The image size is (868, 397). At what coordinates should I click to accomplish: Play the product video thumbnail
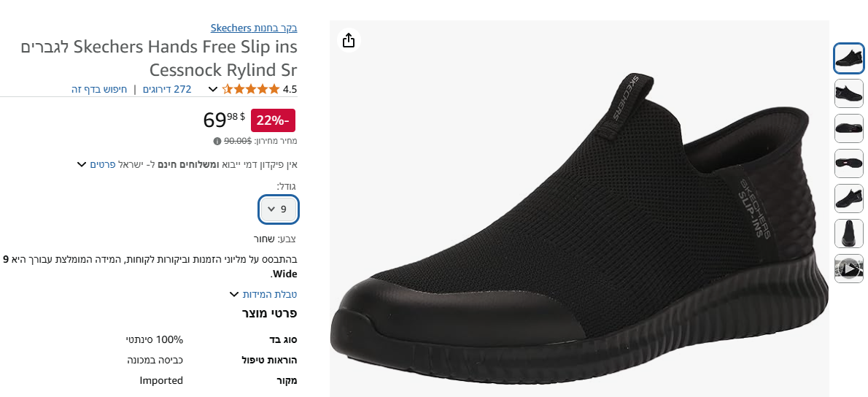pyautogui.click(x=849, y=269)
